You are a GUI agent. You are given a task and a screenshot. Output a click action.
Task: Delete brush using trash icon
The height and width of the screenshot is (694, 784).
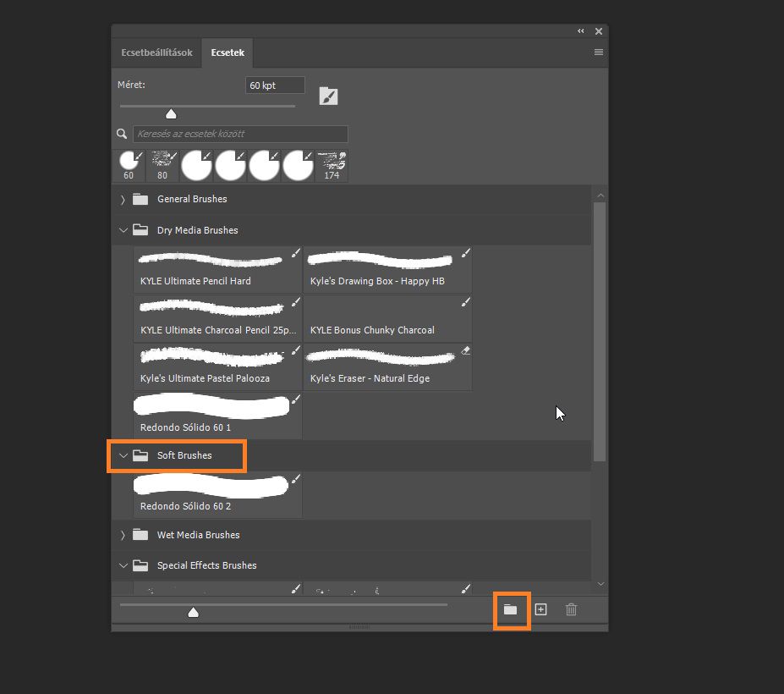[571, 609]
